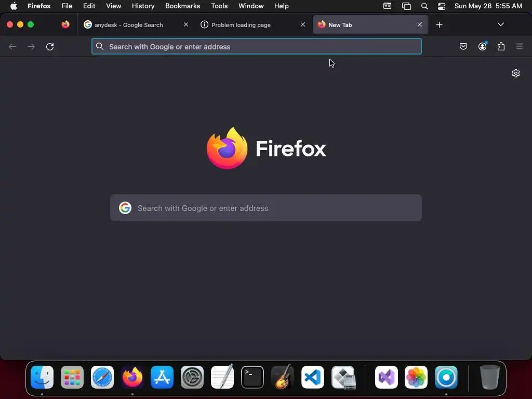Open the Apple menu
Screen dimensions: 532x399
pos(14,6)
